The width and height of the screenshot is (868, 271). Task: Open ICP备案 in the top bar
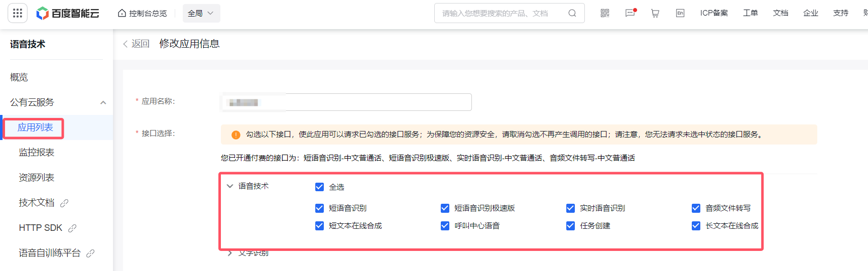click(714, 13)
